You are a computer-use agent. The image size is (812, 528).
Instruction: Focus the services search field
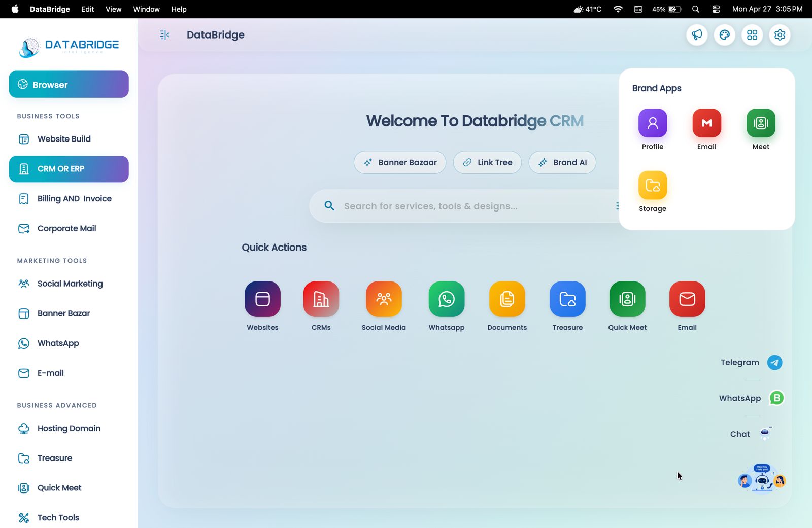click(464, 206)
